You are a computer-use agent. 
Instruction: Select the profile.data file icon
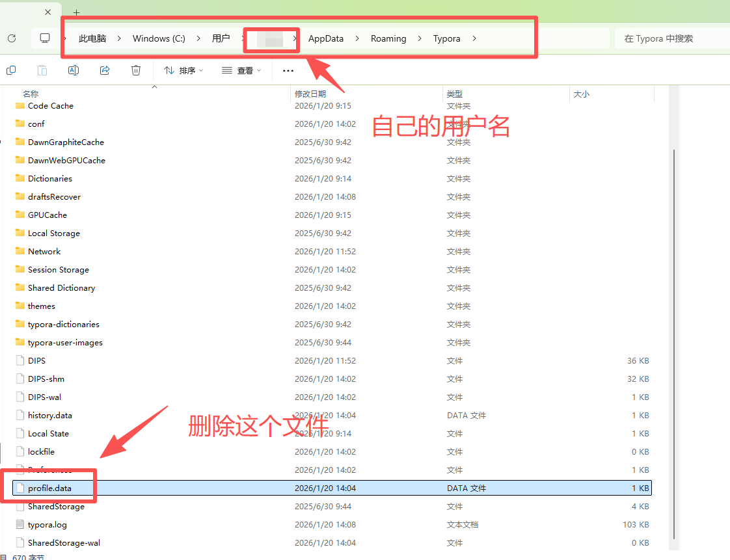21,488
